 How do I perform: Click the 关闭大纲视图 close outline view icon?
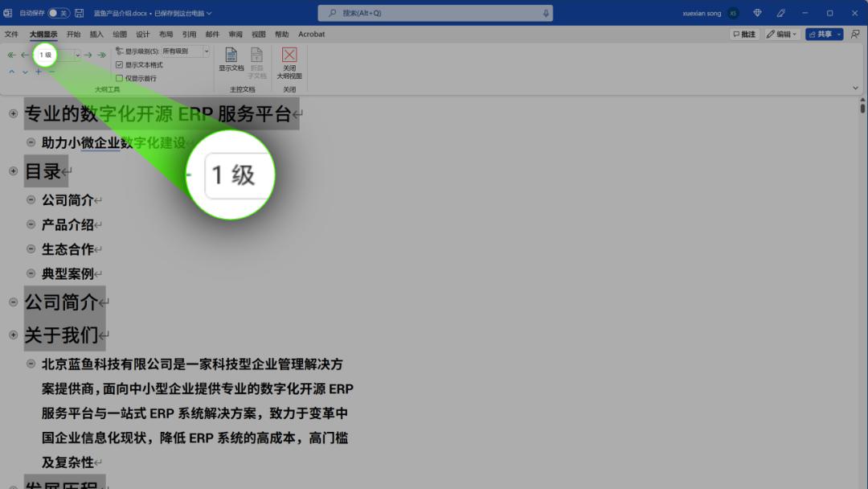[289, 63]
